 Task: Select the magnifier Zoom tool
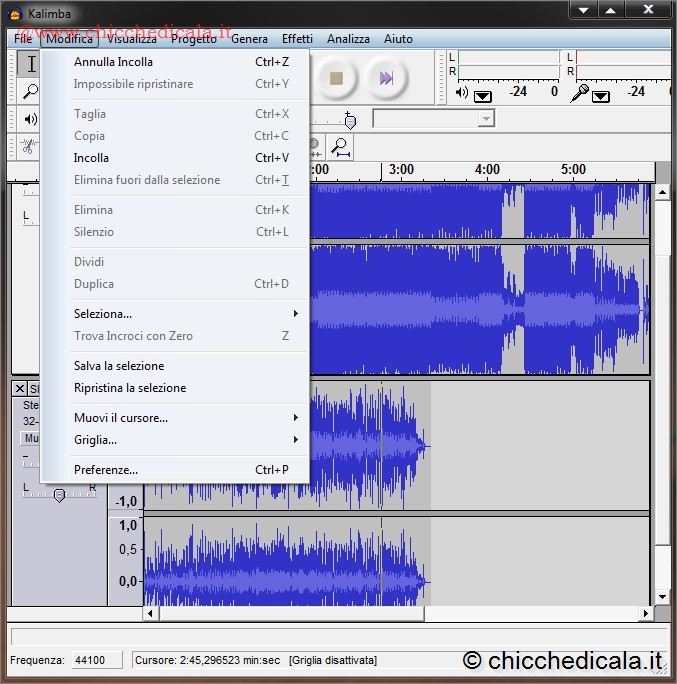[29, 92]
